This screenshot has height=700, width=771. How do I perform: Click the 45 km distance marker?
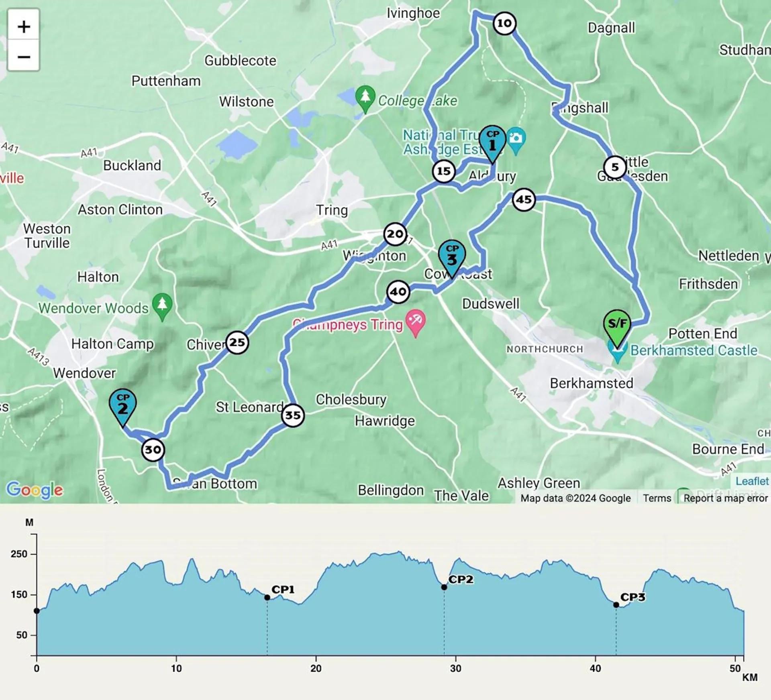tap(524, 199)
